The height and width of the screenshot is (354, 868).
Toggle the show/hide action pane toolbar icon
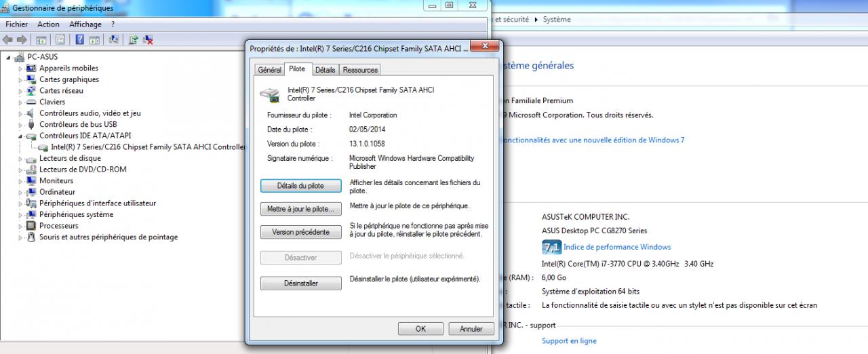point(94,39)
